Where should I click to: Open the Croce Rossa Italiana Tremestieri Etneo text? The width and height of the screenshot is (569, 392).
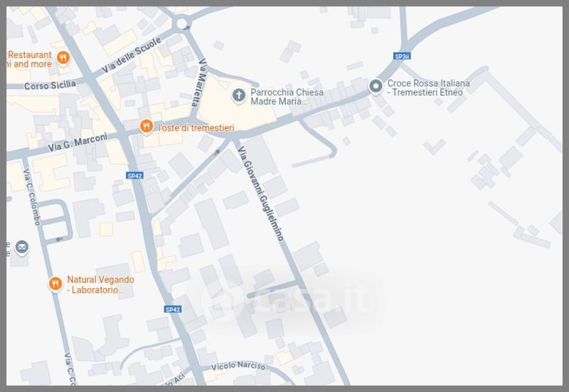pos(429,88)
